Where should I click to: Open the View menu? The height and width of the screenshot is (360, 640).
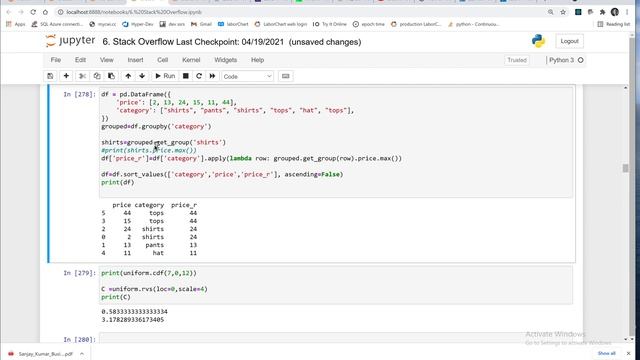click(x=107, y=60)
